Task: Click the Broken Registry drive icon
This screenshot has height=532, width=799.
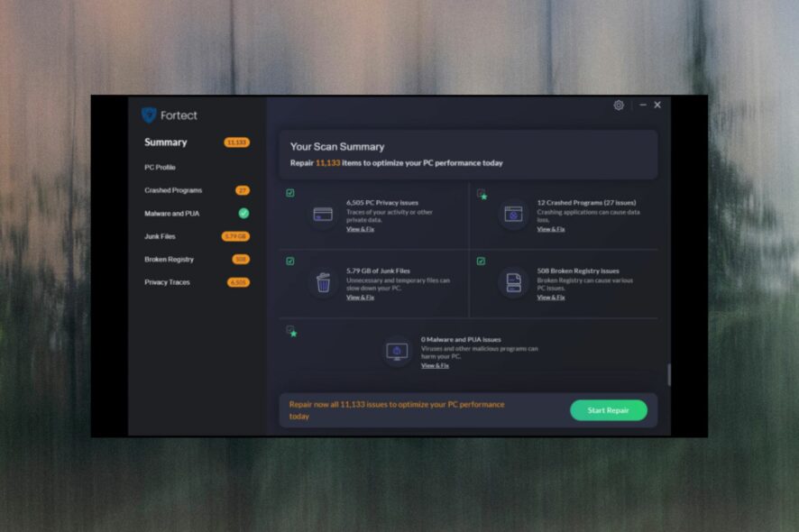Action: click(514, 282)
